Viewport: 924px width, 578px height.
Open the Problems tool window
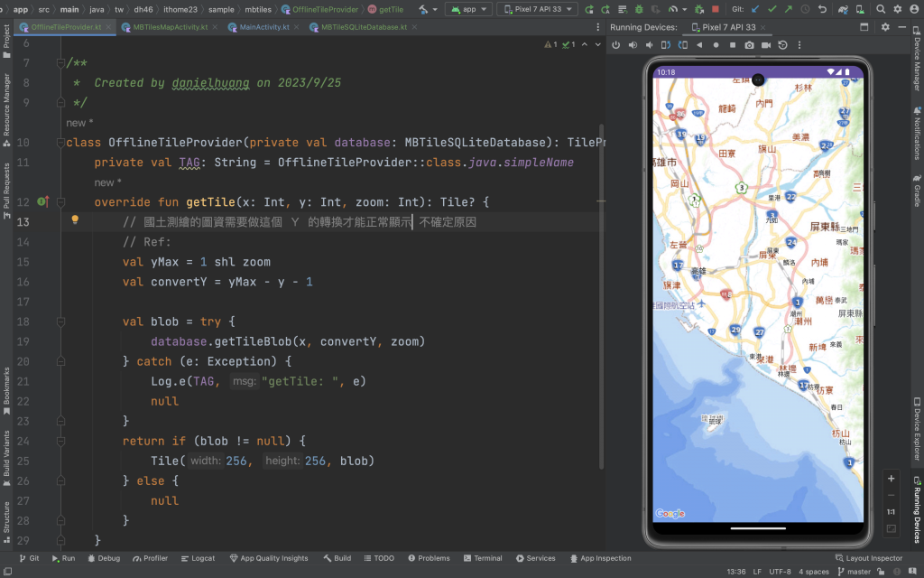point(429,558)
